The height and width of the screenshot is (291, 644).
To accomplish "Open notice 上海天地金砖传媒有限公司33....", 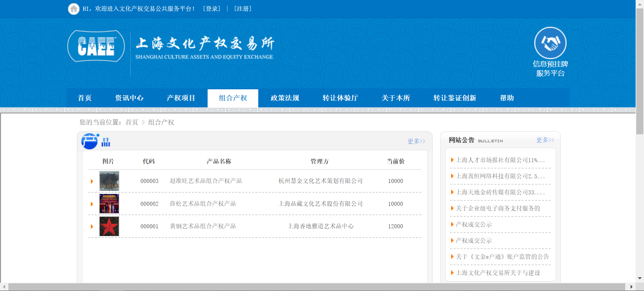I will [500, 192].
